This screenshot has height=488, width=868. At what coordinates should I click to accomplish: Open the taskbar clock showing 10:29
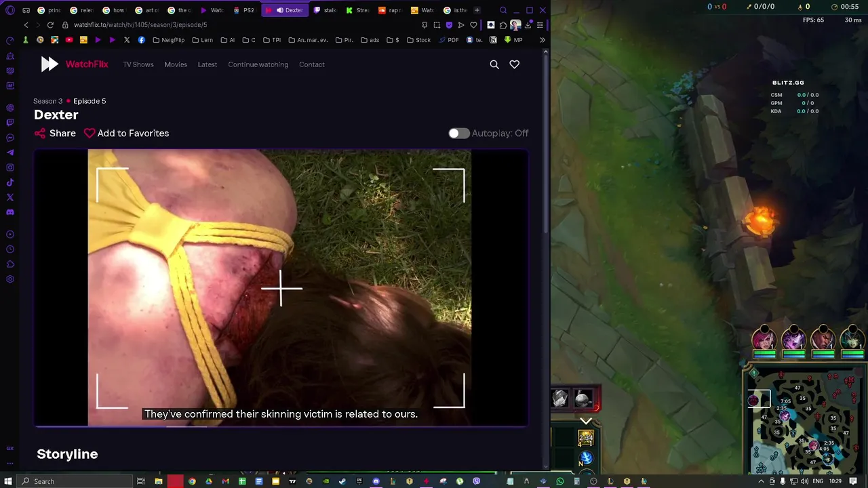pyautogui.click(x=836, y=481)
